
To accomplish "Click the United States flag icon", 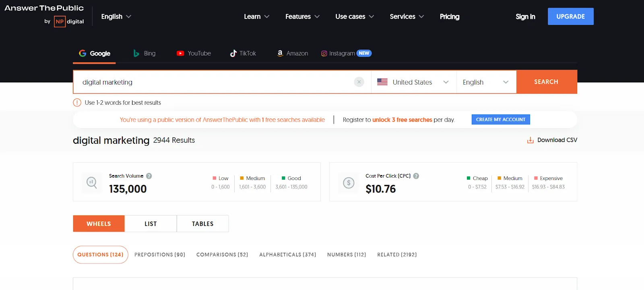I will (x=382, y=82).
